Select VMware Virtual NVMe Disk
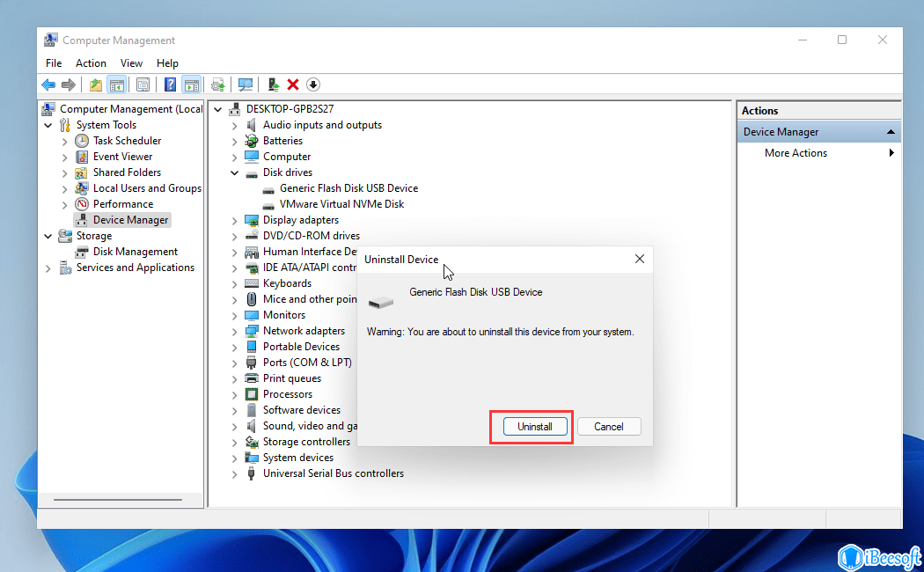This screenshot has height=572, width=924. point(341,204)
